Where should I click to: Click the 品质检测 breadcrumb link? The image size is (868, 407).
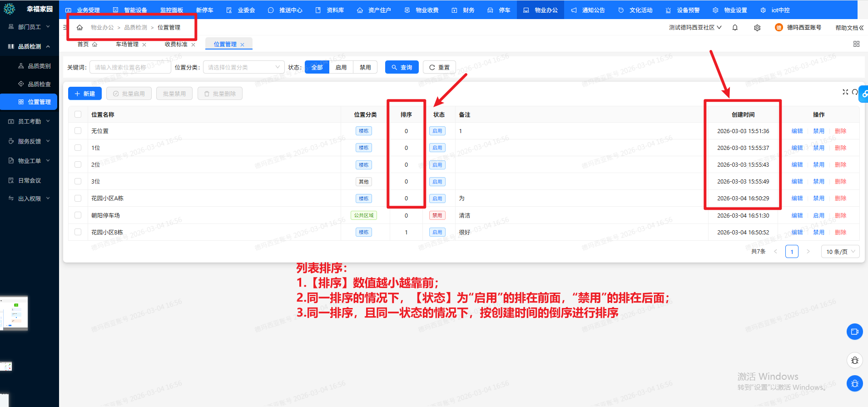(x=136, y=28)
